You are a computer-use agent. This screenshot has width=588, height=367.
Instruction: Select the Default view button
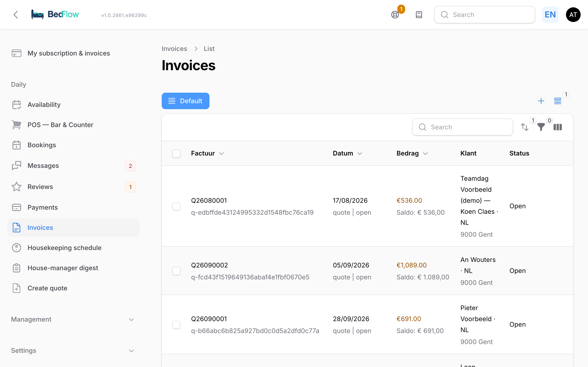(x=185, y=101)
